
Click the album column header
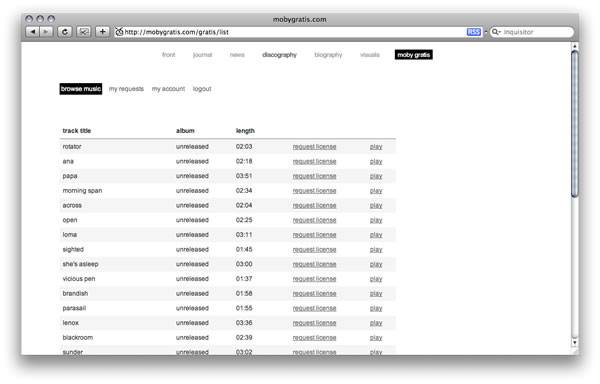click(x=185, y=131)
